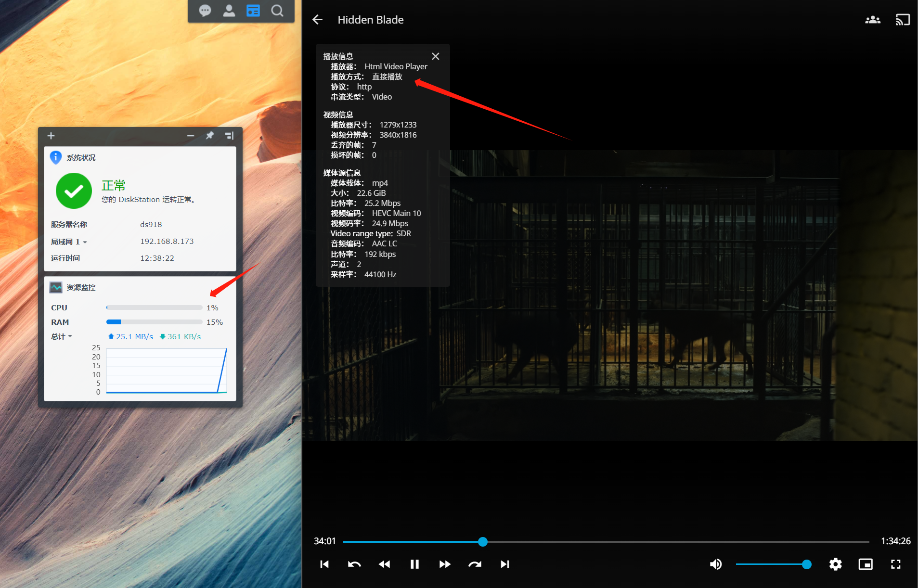Click the green healthy status checkmark
The height and width of the screenshot is (588, 918).
74,191
